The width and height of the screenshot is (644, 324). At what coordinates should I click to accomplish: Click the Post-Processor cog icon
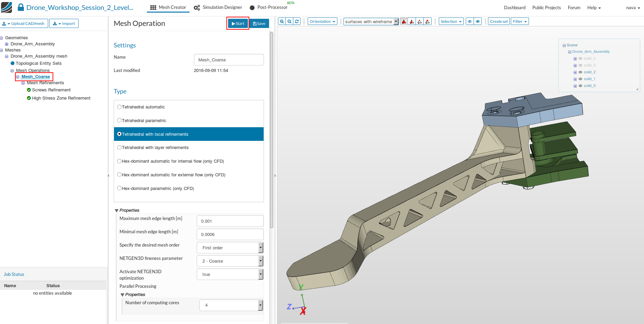pos(252,8)
